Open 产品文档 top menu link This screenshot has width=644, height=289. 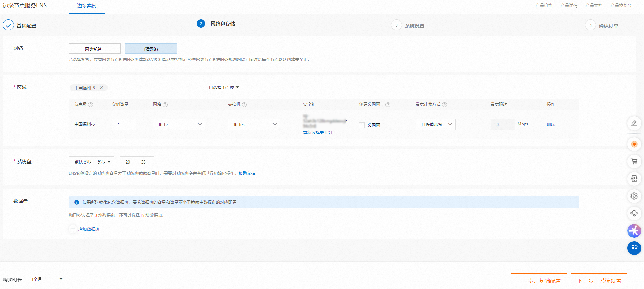point(594,6)
